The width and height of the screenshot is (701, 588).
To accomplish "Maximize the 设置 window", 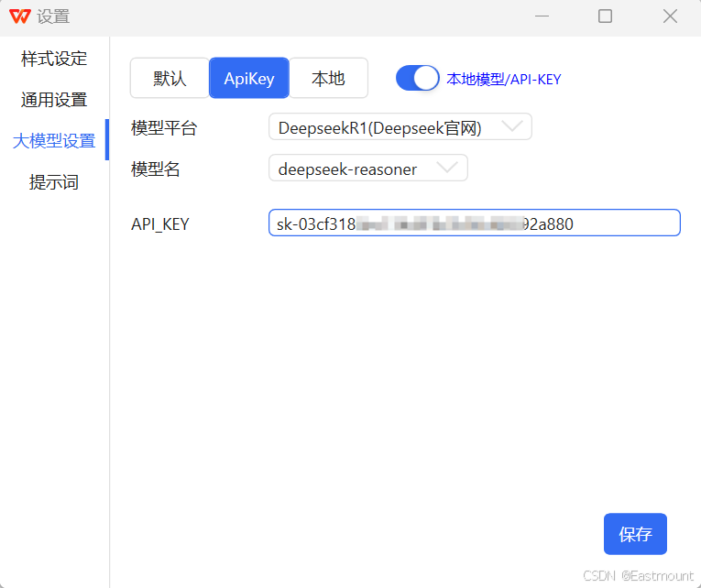I will point(606,16).
